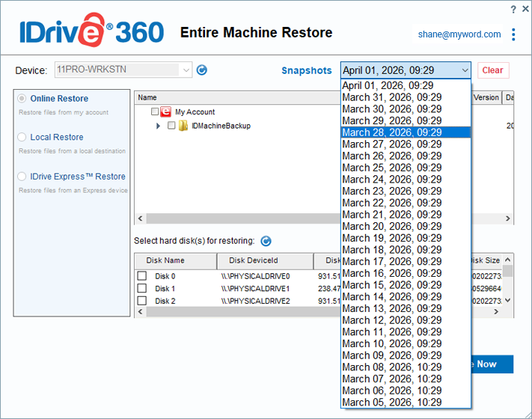
Task: Click the help question mark icon
Action: [x=513, y=9]
